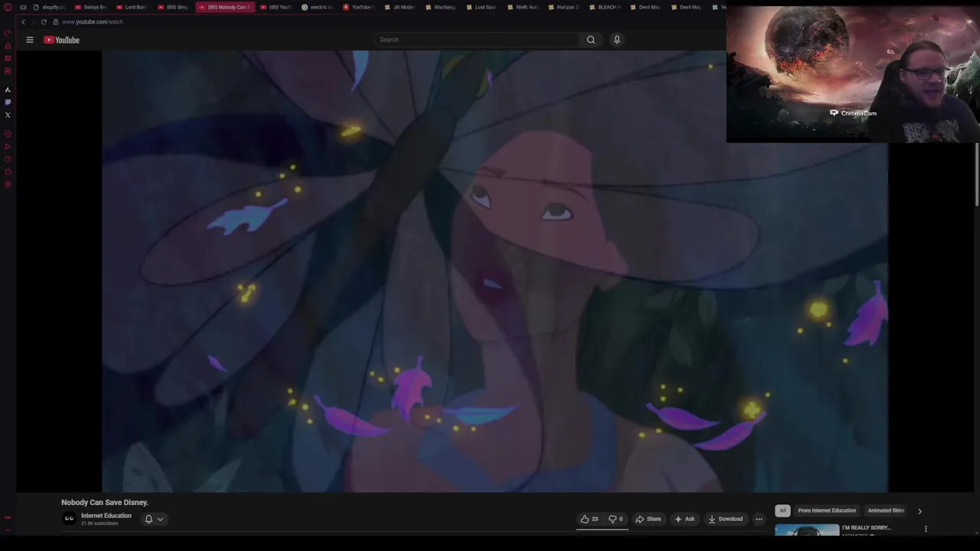Open options for the I'M REALLY SORRY video
980x551 pixels.
(x=926, y=529)
